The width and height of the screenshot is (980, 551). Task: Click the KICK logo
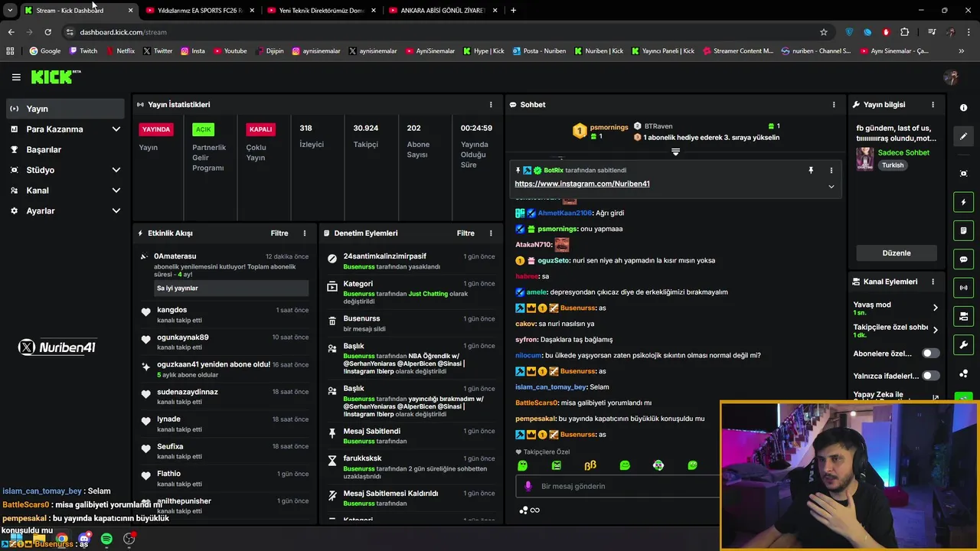[55, 77]
